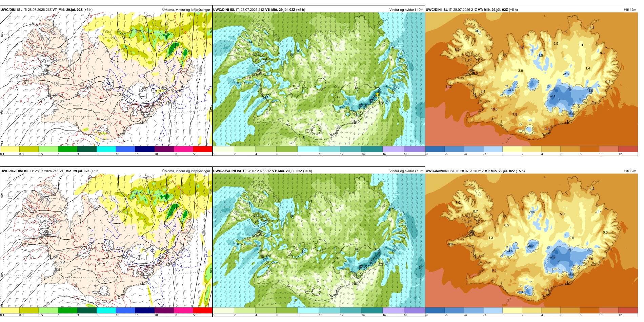The image size is (644, 322).
Task: Click the 3.9 temperature value on UWC/DINI map
Action: point(521,71)
